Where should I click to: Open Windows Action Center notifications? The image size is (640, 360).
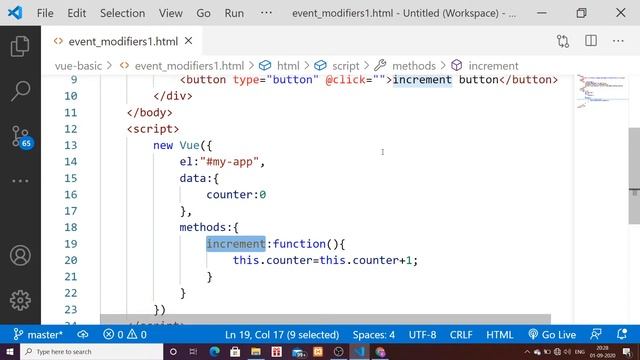(x=627, y=351)
